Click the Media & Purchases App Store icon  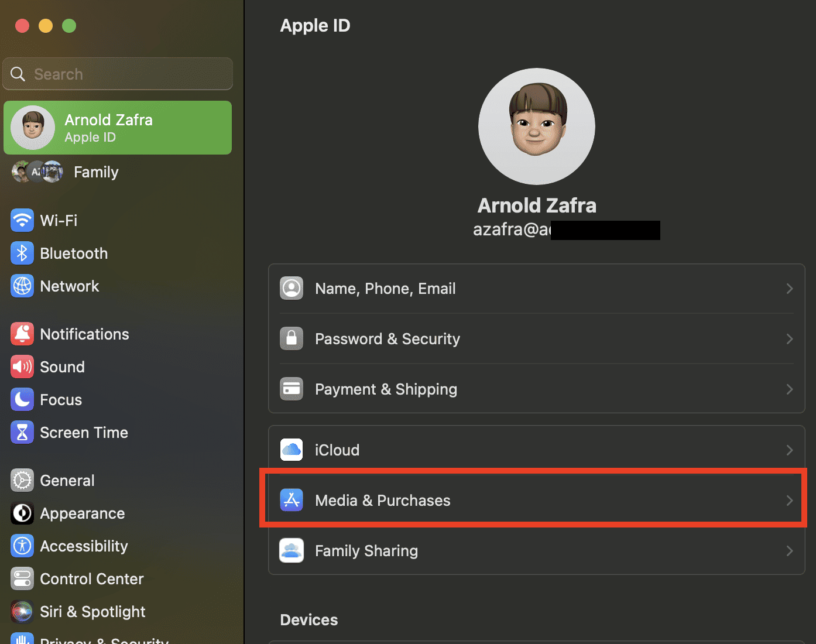(x=292, y=501)
